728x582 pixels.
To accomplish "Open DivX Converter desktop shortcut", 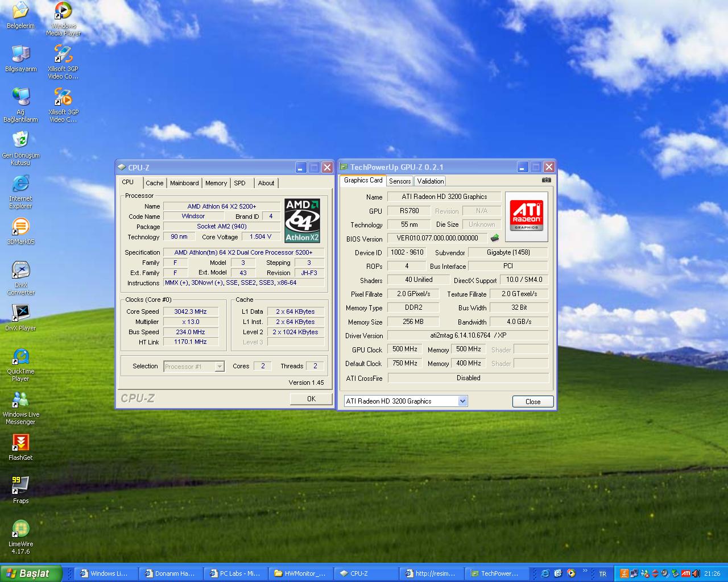I will 20,278.
